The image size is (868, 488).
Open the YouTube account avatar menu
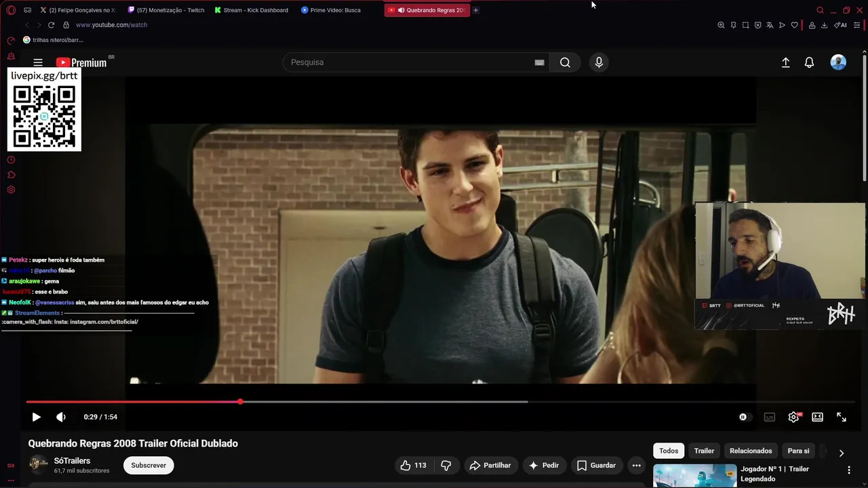pyautogui.click(x=838, y=62)
